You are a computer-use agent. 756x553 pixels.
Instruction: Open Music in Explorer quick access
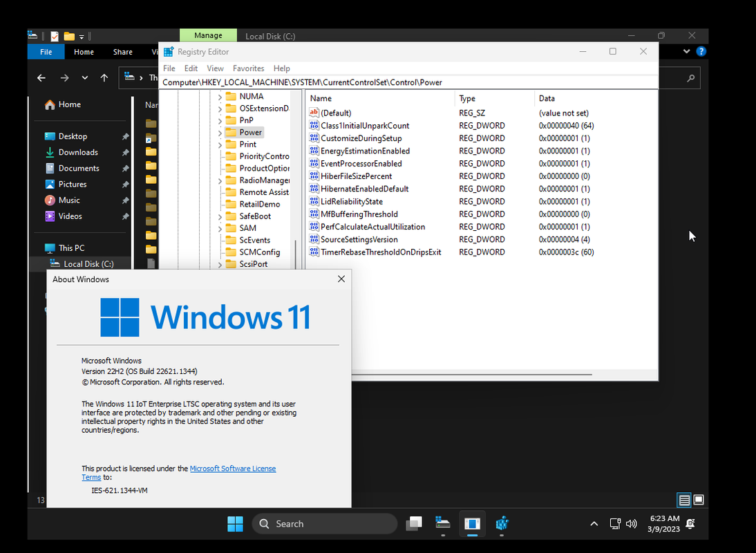62,200
